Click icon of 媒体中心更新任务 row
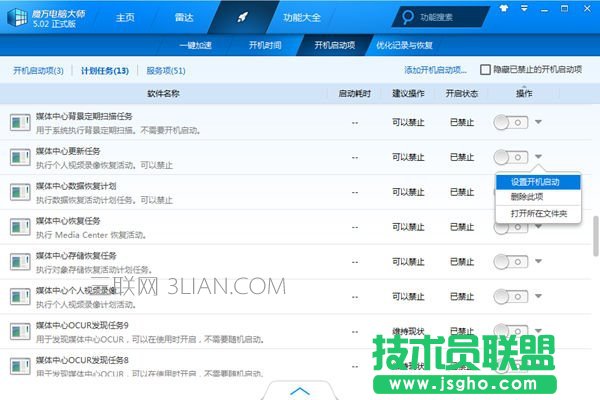The width and height of the screenshot is (600, 400). [x=21, y=157]
